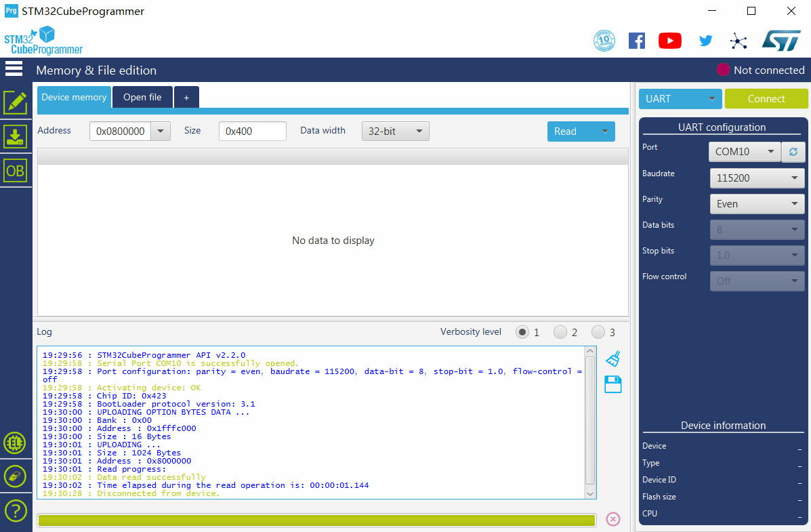Open the help question mark icon
Viewport: 811px width, 532px height.
[15, 510]
